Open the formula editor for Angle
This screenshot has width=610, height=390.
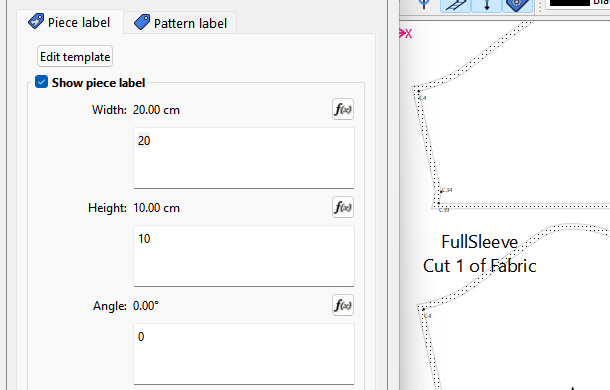[x=343, y=306]
